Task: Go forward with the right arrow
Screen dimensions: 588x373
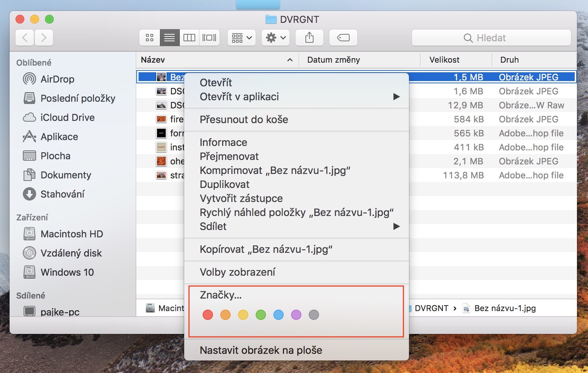Action: (x=44, y=38)
